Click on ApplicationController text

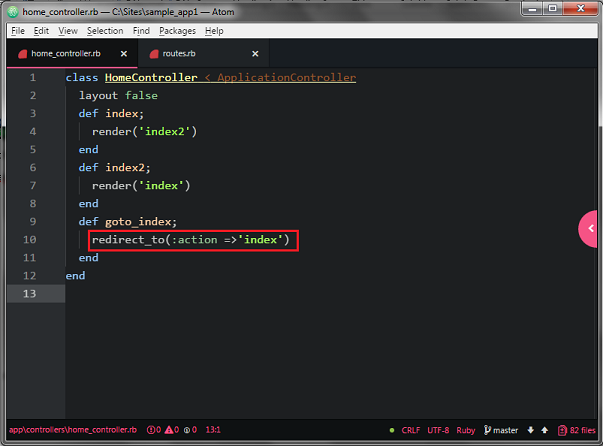point(287,78)
